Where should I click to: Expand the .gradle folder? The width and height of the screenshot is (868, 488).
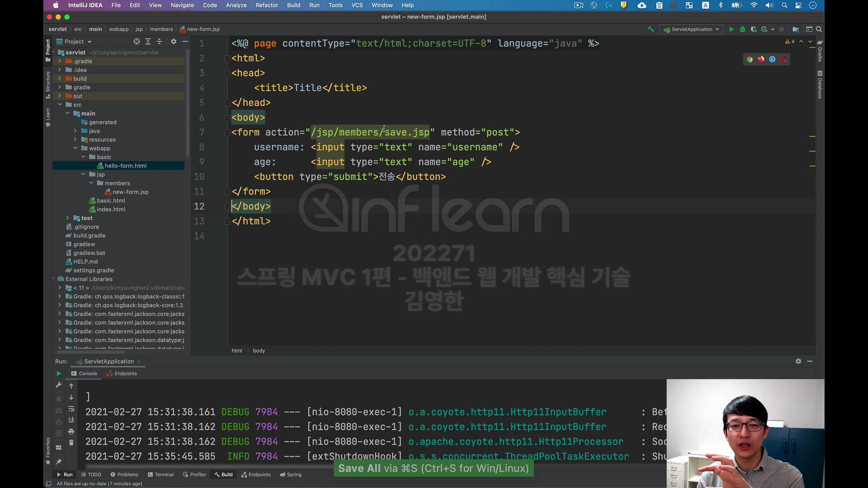(x=59, y=61)
